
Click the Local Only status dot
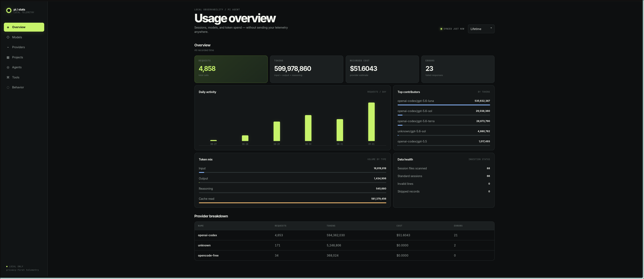pos(7,266)
